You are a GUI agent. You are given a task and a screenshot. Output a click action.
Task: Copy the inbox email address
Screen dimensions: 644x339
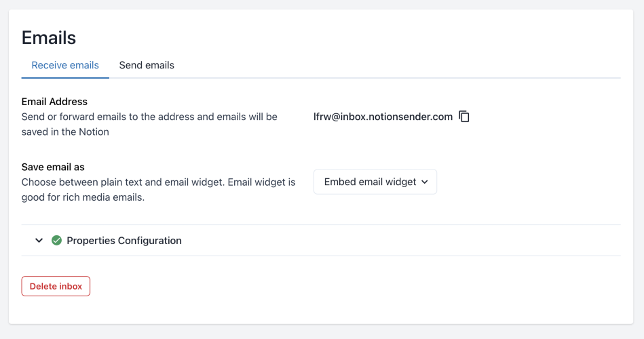[x=464, y=117]
